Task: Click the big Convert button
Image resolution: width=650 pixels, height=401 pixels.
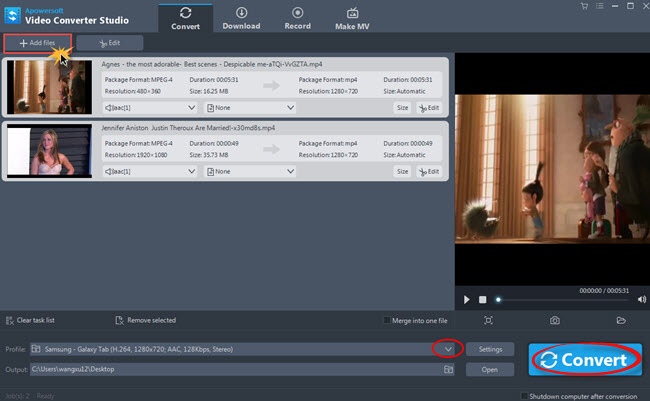Action: coord(585,360)
